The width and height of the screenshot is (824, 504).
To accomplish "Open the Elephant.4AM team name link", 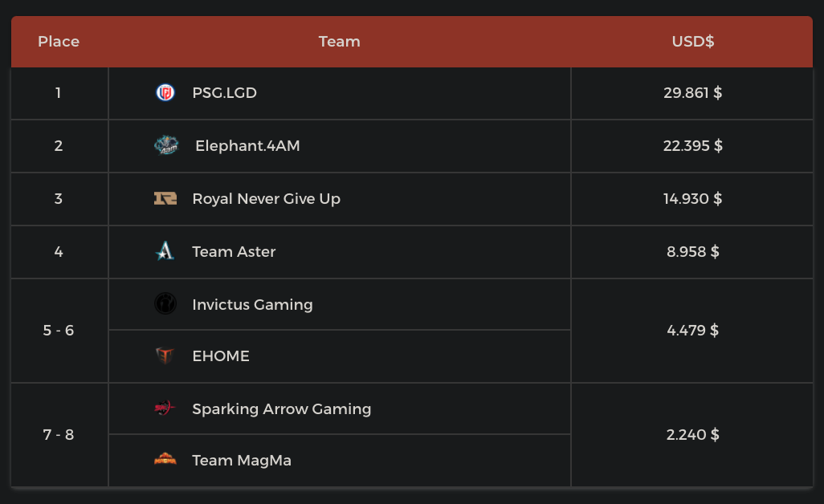I will coord(247,146).
